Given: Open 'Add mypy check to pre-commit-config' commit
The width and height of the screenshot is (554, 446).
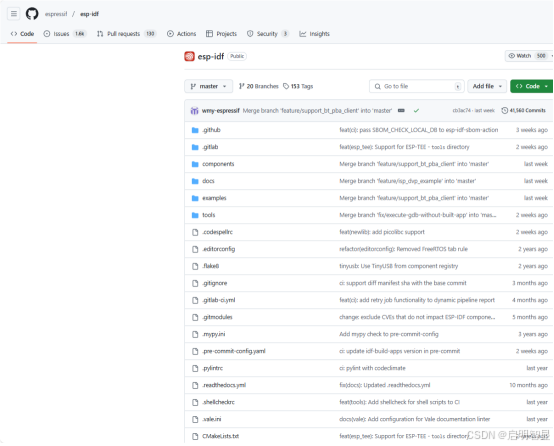Looking at the screenshot, I should point(389,334).
